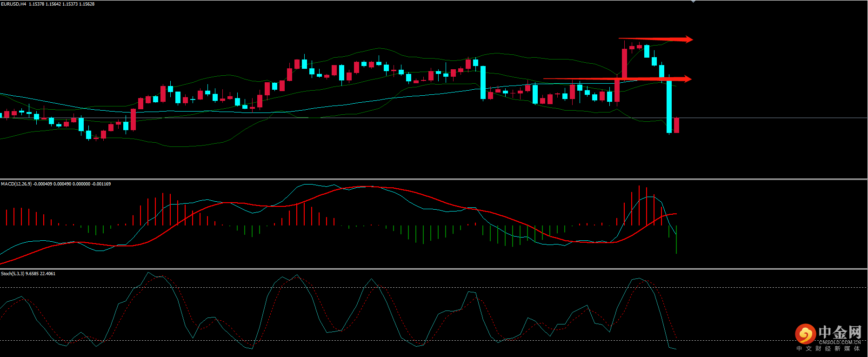This screenshot has height=357, width=868.
Task: Select the price value "1.15628"
Action: (x=87, y=4)
